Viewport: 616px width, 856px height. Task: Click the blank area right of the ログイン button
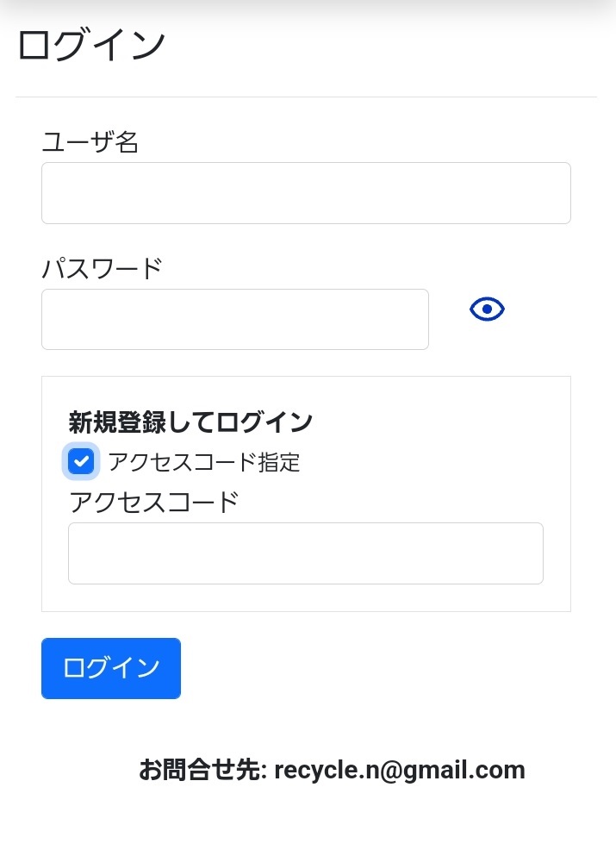[x=388, y=668]
